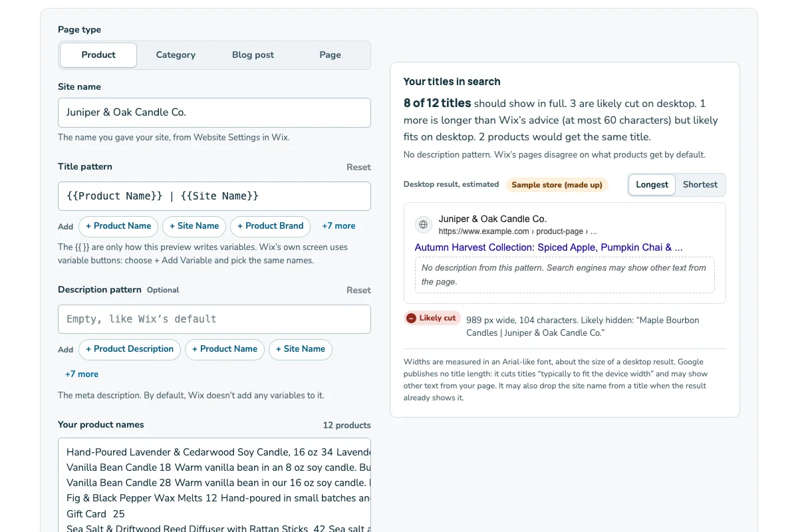798x532 pixels.
Task: Click 'Juniper & Oak Candle Co.' in search preview
Action: (x=493, y=219)
